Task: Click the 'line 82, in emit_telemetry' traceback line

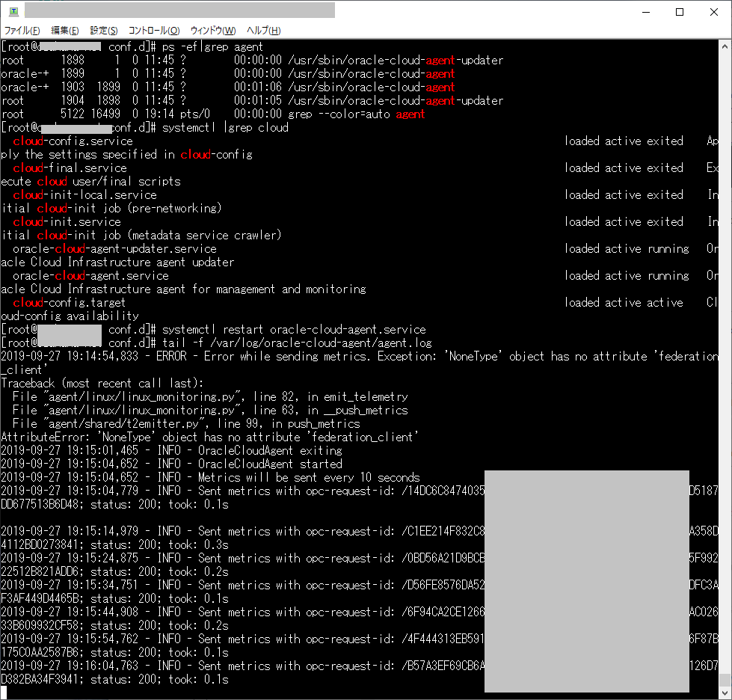Action: pyautogui.click(x=210, y=397)
